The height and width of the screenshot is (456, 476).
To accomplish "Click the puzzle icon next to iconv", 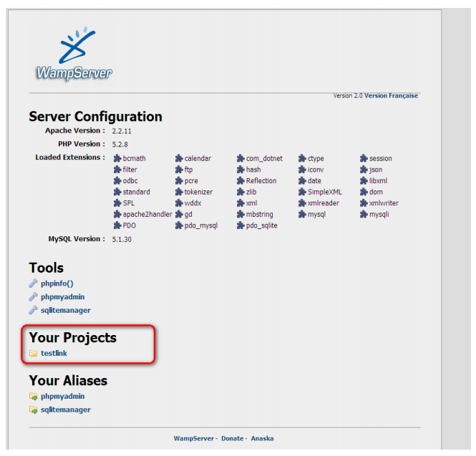I will 302,170.
